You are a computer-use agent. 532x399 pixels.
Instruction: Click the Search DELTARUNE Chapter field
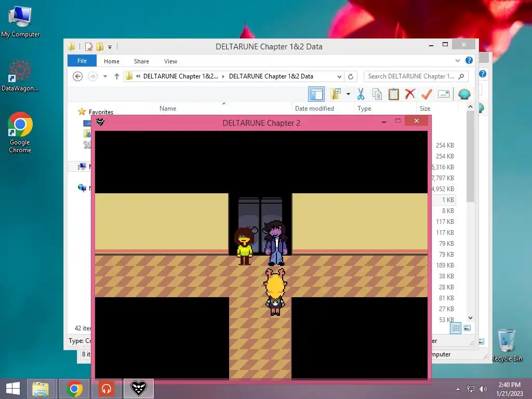(416, 76)
